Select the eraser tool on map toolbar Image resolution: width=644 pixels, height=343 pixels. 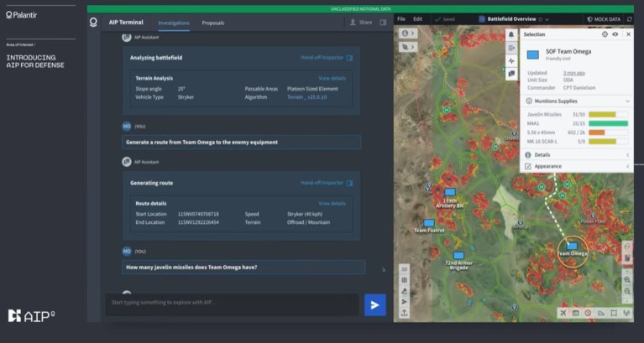pos(404,291)
